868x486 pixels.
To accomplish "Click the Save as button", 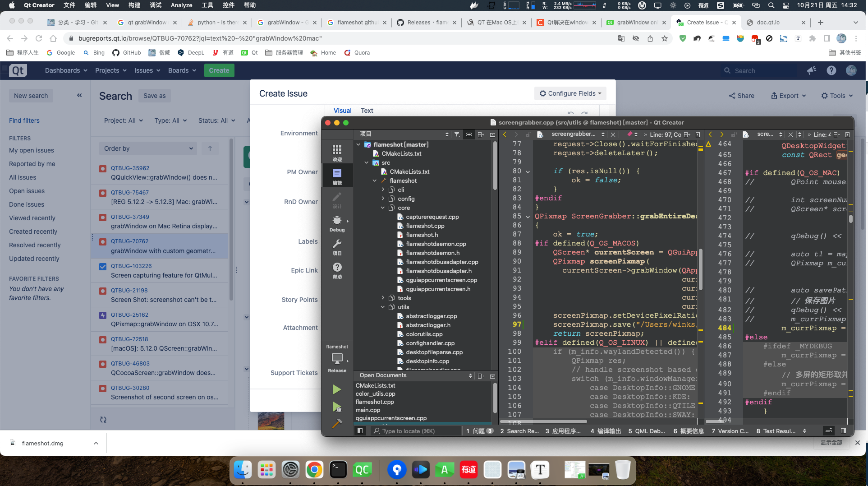I will click(x=155, y=96).
